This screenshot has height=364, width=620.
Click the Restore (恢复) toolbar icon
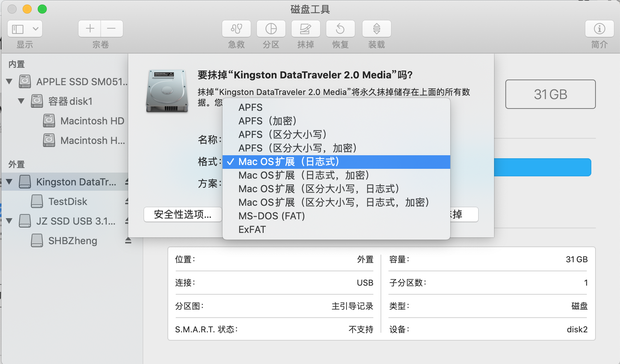coord(340,29)
